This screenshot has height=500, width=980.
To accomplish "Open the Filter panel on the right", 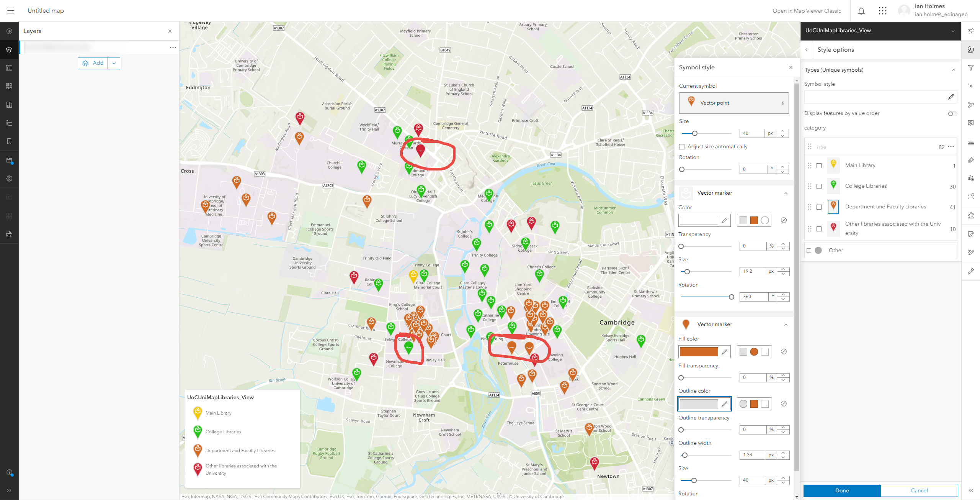I will tap(971, 68).
